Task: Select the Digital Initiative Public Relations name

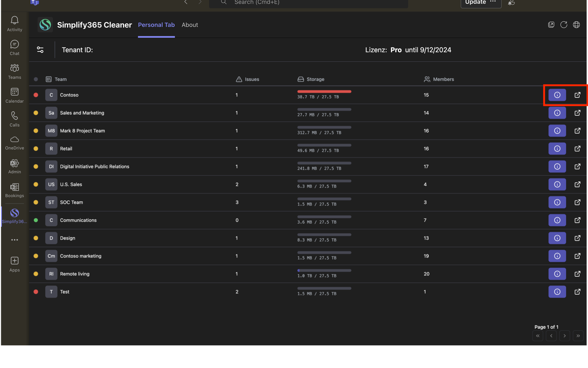Action: pyautogui.click(x=94, y=167)
